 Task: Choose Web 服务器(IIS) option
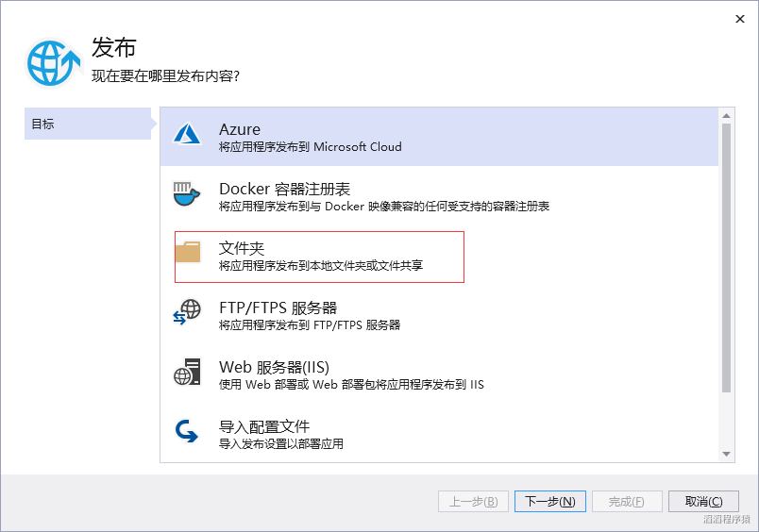[439, 374]
